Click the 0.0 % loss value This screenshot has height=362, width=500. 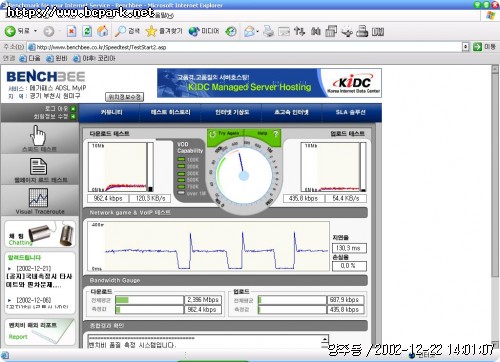(x=349, y=266)
